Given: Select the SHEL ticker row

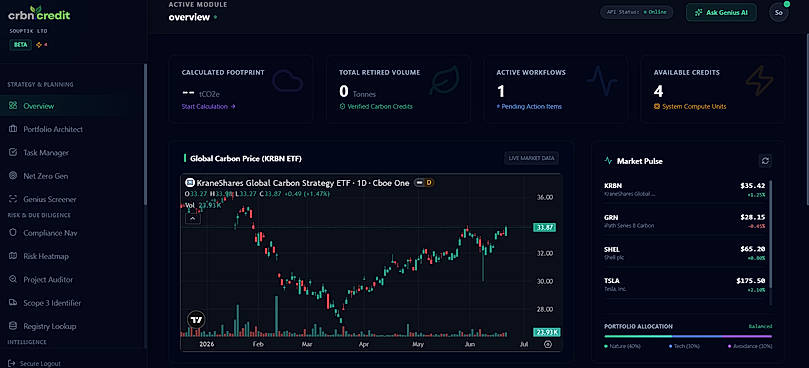Looking at the screenshot, I should (x=684, y=253).
